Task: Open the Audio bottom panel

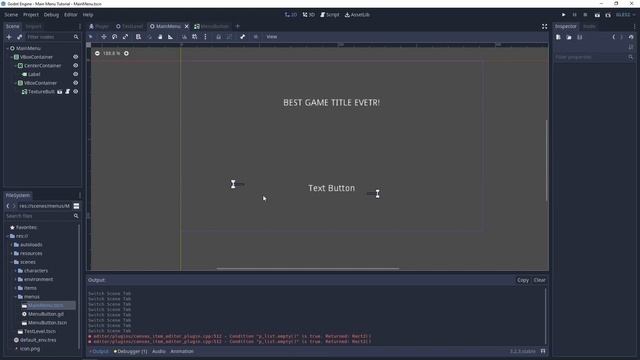Action: 159,351
